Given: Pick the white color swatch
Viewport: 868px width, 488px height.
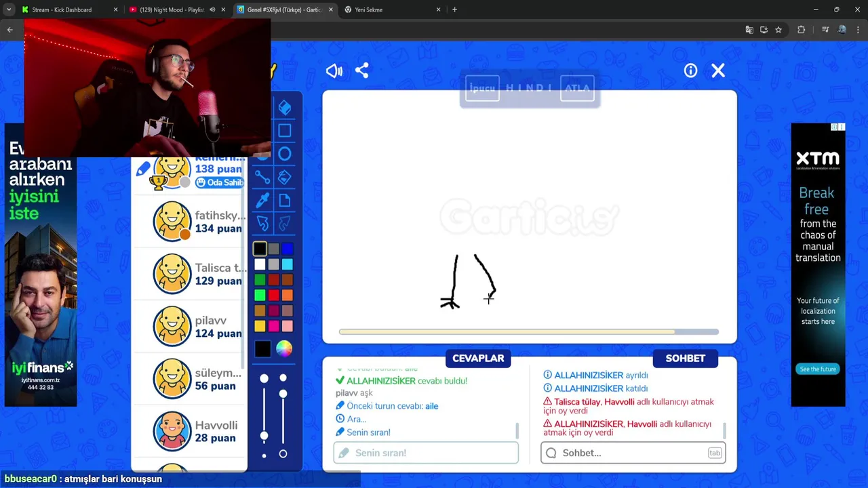Looking at the screenshot, I should click(260, 264).
